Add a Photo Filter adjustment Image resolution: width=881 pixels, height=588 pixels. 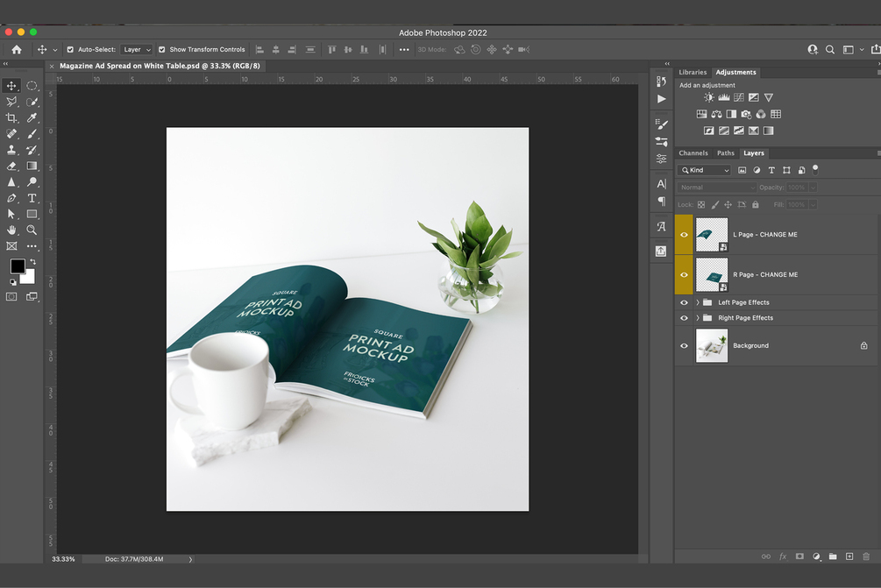[x=746, y=114]
